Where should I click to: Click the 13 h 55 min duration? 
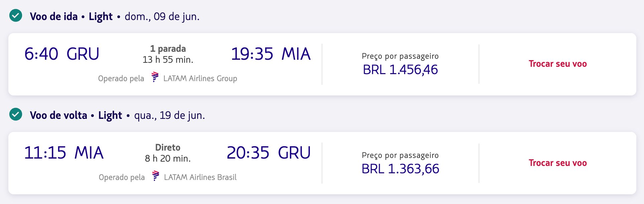[x=168, y=60]
